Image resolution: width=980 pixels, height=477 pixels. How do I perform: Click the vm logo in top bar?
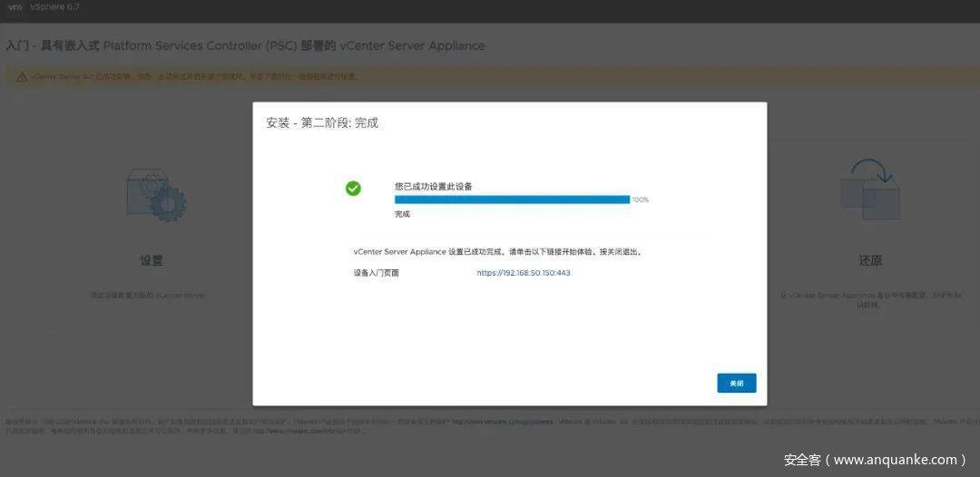pos(15,7)
